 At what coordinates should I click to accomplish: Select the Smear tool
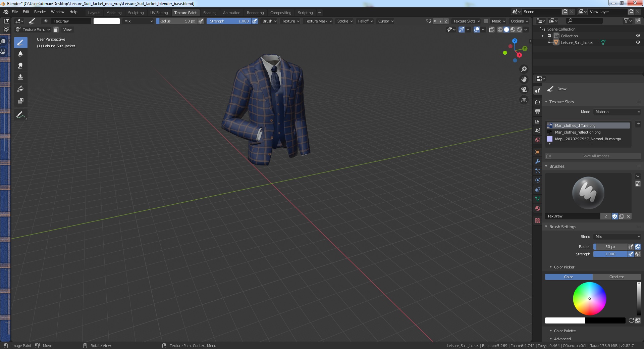pyautogui.click(x=20, y=65)
